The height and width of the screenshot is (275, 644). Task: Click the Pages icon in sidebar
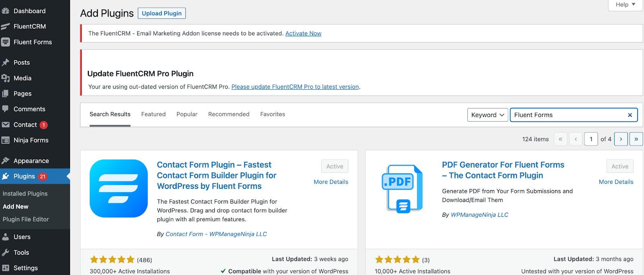click(6, 93)
